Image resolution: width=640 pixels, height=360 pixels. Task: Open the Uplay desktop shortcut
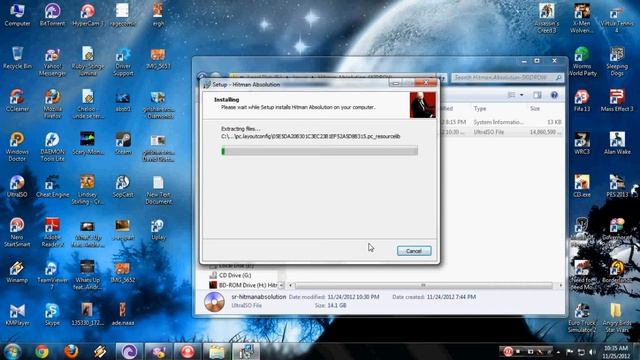point(158,229)
